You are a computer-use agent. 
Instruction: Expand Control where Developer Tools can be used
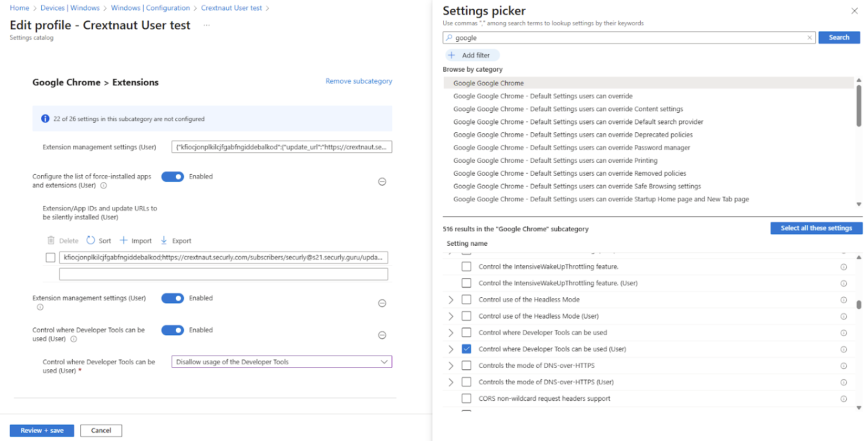tap(451, 333)
